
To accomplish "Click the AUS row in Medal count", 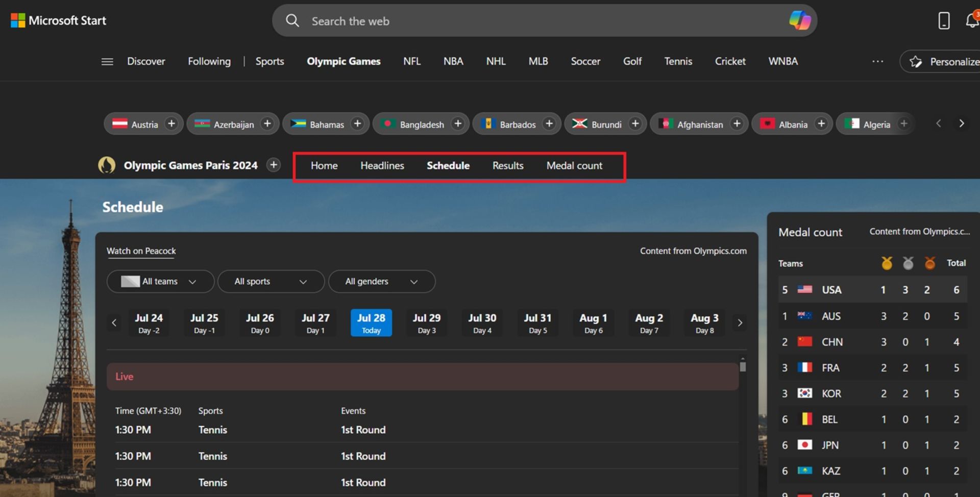I will 873,316.
